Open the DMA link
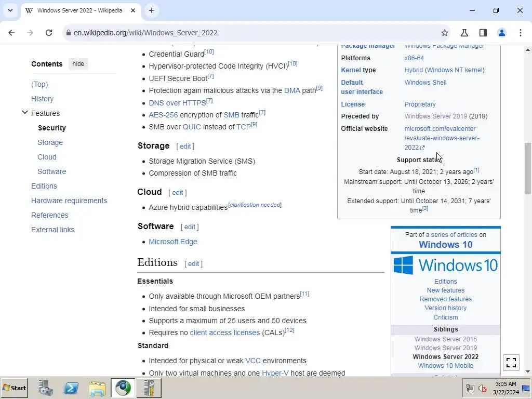532x399 pixels. tap(292, 90)
